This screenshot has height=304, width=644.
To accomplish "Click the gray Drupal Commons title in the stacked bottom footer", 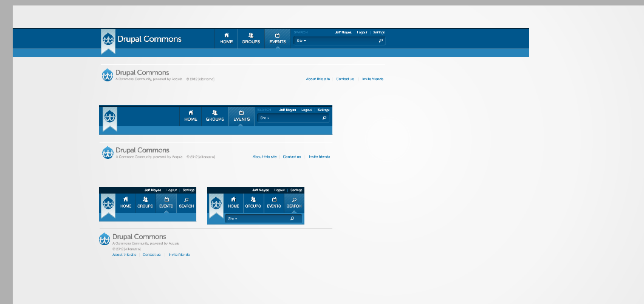I will pos(139,237).
